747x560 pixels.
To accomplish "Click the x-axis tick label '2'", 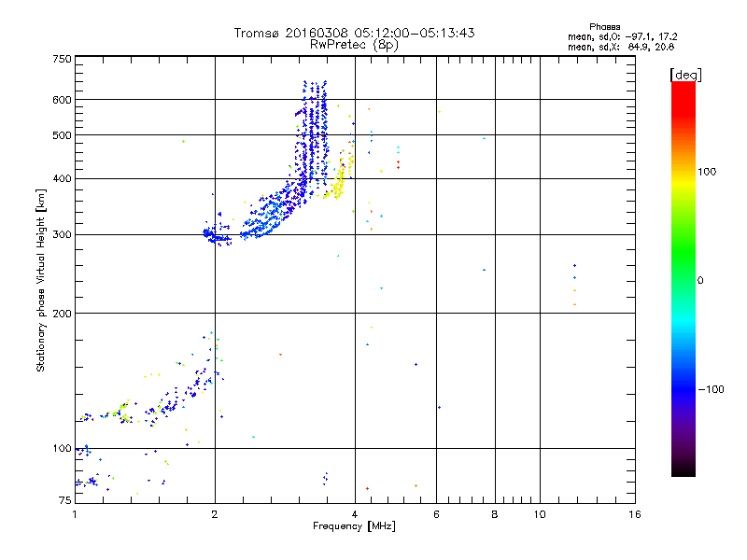I will point(215,514).
